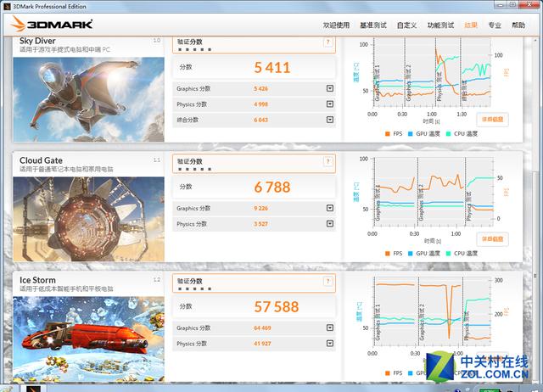Image resolution: width=543 pixels, height=392 pixels.
Task: Switch to the 功能测试 tab
Action: click(x=440, y=25)
